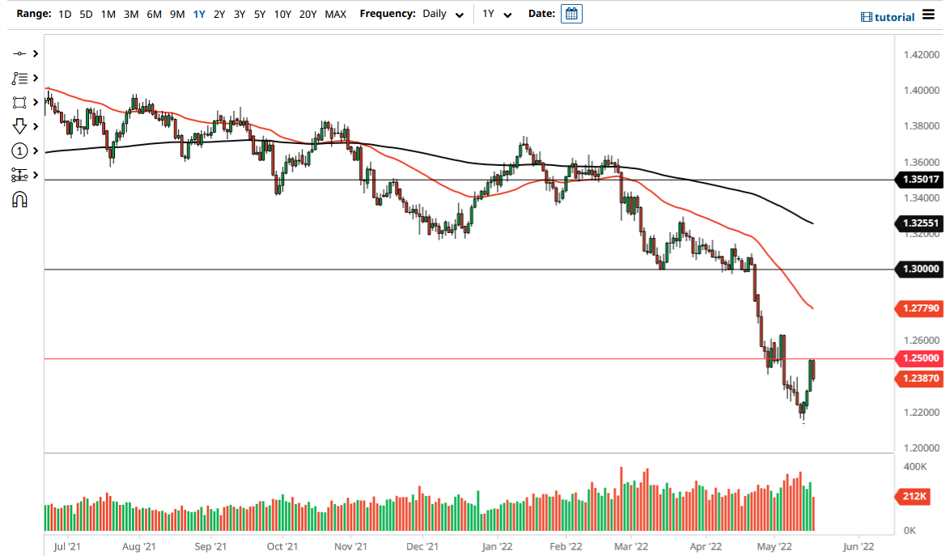
Task: Select the 5Y range
Action: pos(260,14)
